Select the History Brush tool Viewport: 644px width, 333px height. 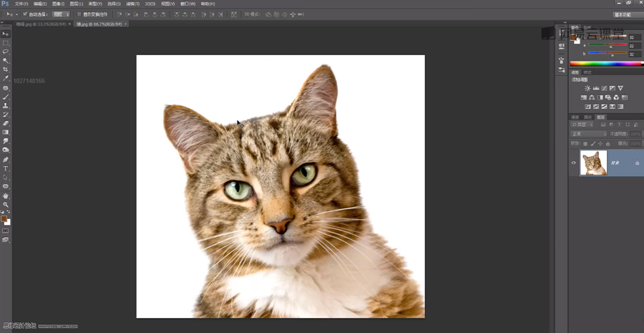[x=6, y=115]
